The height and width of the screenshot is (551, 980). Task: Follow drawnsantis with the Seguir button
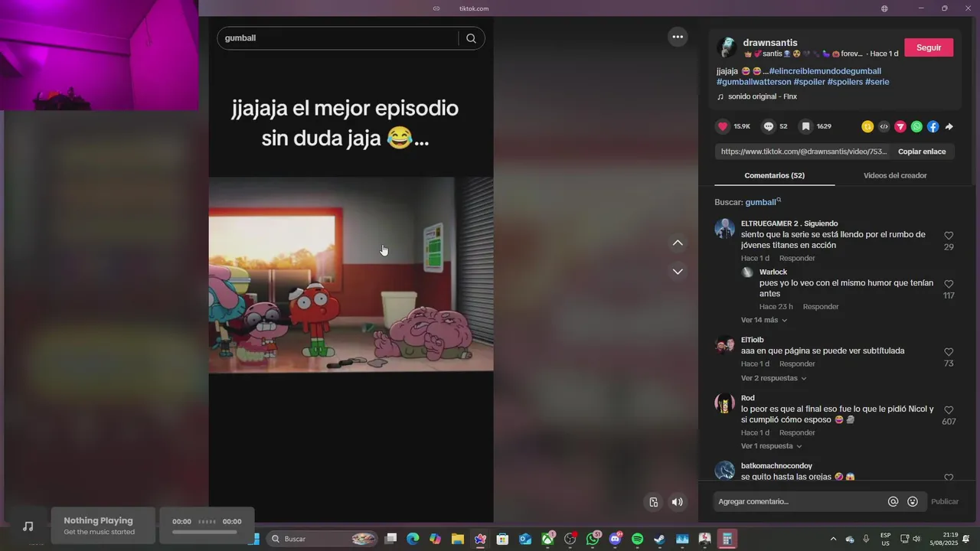click(x=929, y=47)
